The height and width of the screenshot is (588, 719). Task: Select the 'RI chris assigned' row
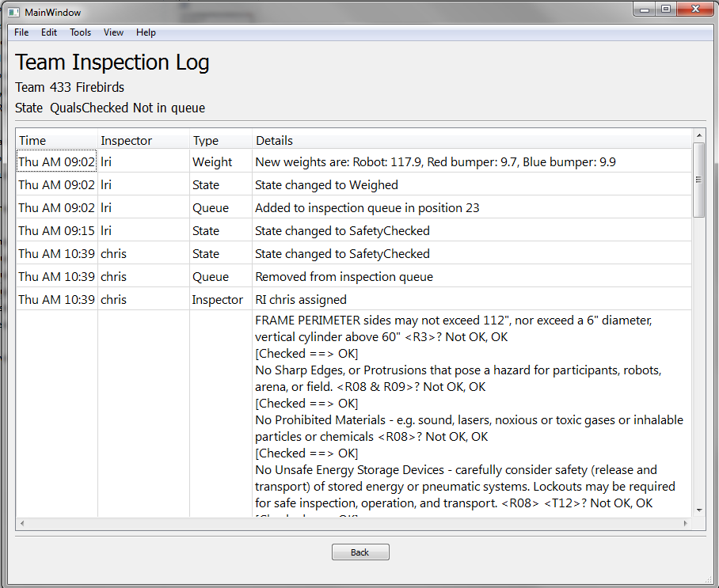click(301, 300)
